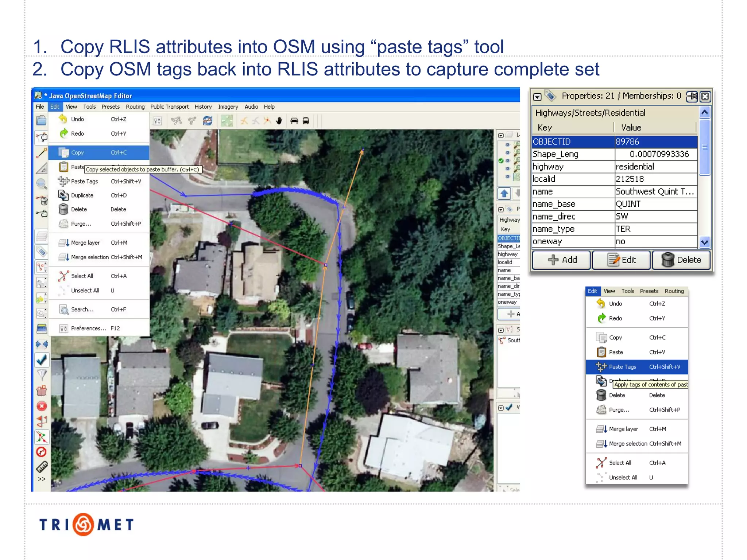Select the name_base QUINT row
The height and width of the screenshot is (560, 747).
click(x=615, y=204)
